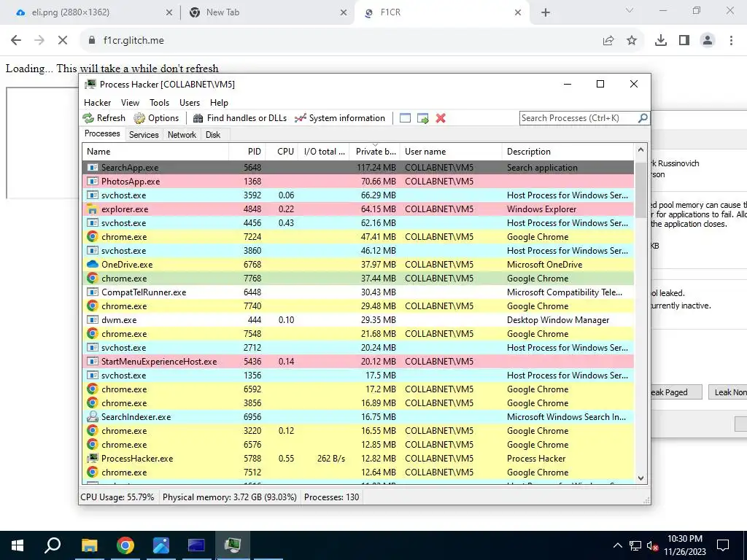This screenshot has width=747, height=560.
Task: Sort by the User name column header
Action: click(451, 152)
